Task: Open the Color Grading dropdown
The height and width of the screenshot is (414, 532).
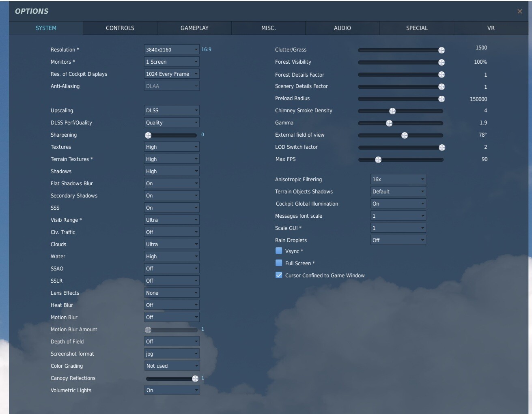Action: click(x=172, y=366)
